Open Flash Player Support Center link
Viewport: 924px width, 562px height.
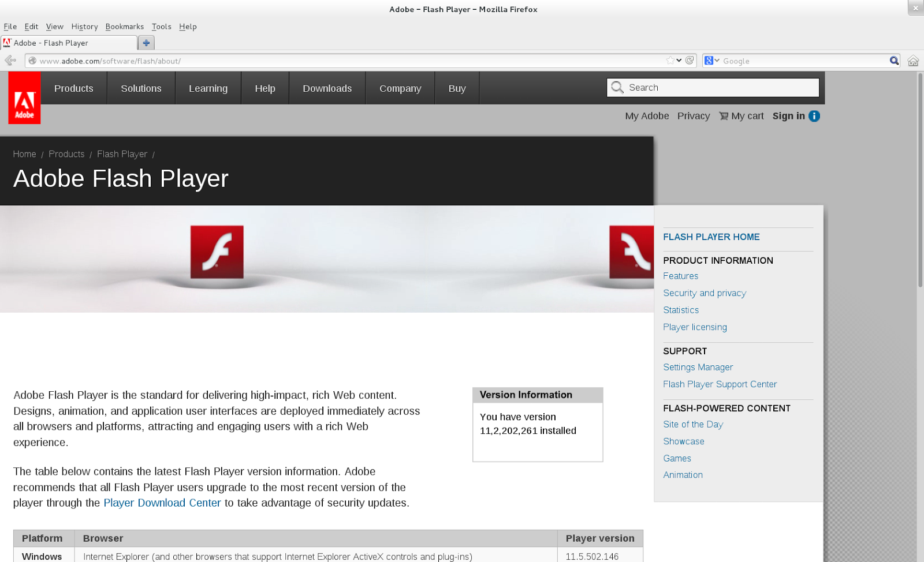tap(720, 384)
